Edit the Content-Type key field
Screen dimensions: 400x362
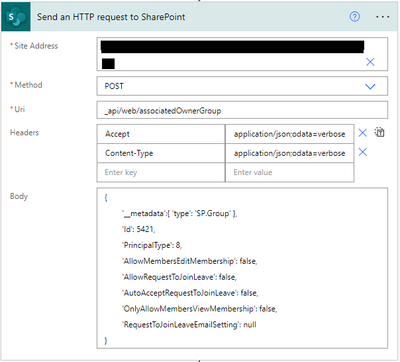click(x=161, y=153)
